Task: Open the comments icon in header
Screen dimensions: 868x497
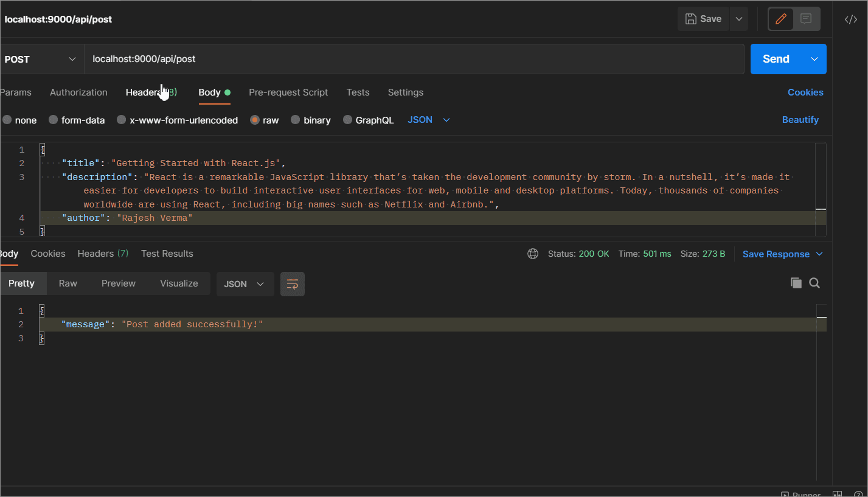Action: [x=806, y=19]
